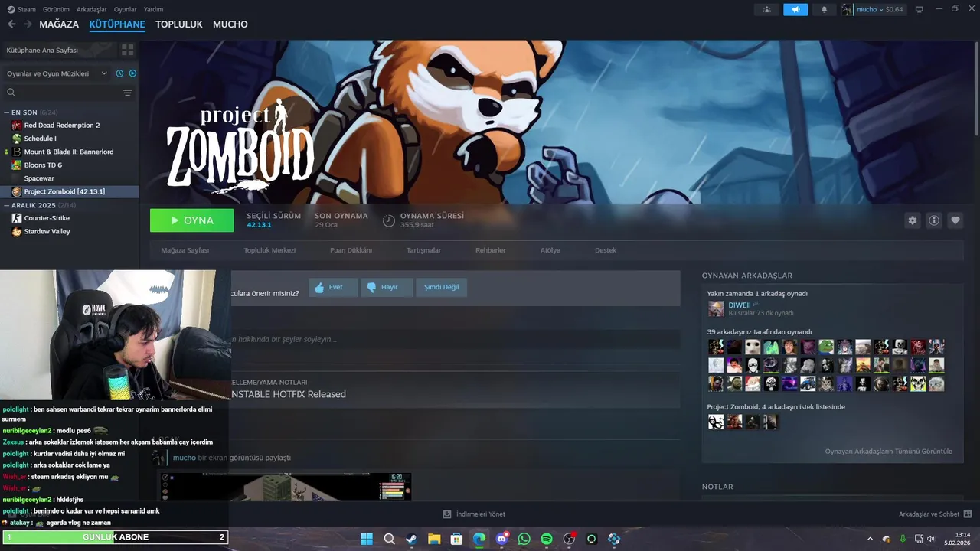Open Spotify from the taskbar

[547, 539]
